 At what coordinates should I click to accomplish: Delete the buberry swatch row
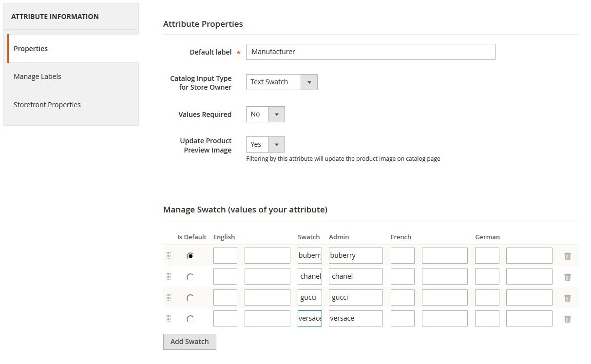(567, 256)
